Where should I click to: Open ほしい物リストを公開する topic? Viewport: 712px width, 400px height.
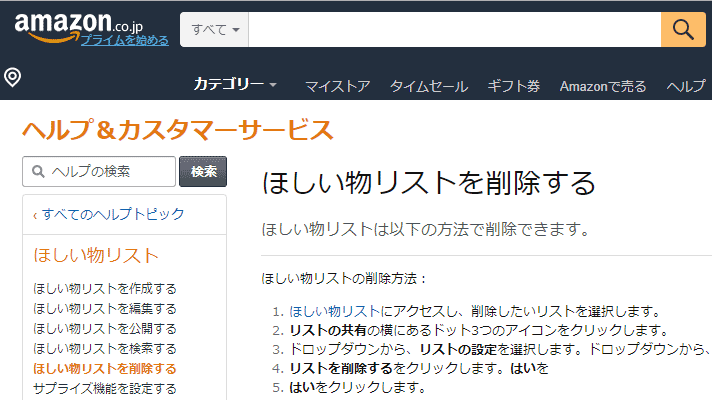(x=104, y=328)
